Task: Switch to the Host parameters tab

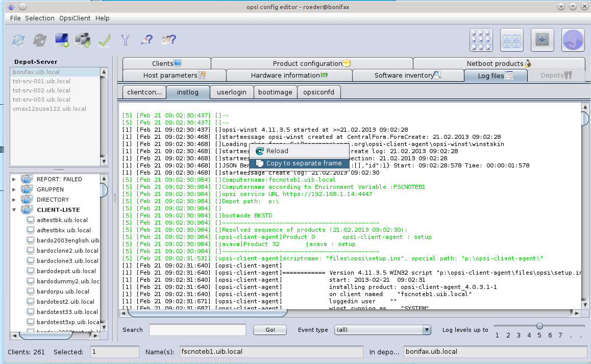Action: point(174,76)
